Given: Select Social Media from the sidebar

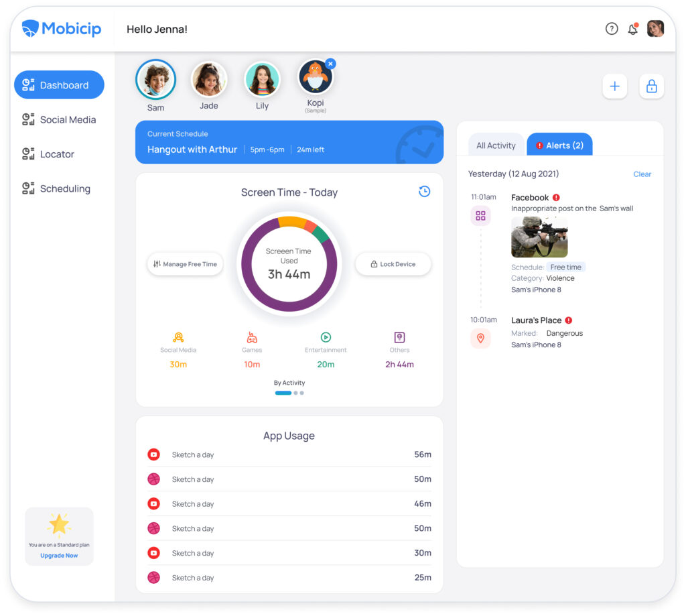Looking at the screenshot, I should [x=59, y=119].
